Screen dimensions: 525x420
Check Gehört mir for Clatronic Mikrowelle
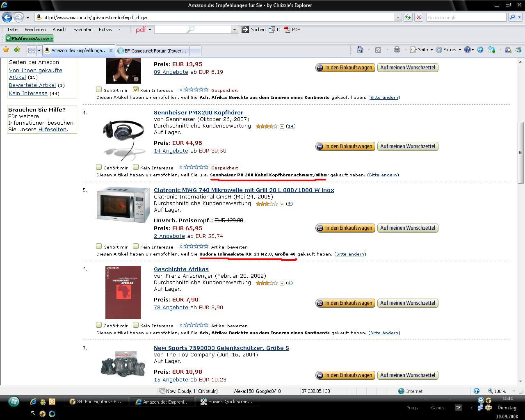pyautogui.click(x=99, y=246)
